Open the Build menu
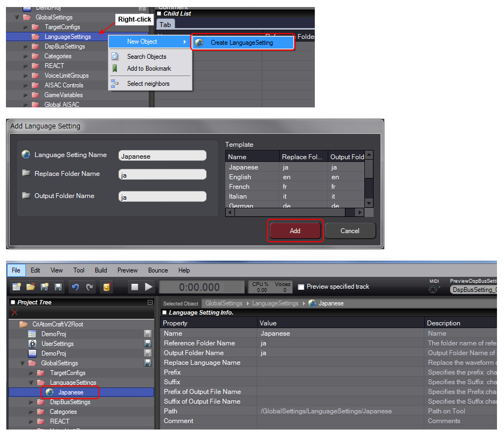504x436 pixels. coord(101,270)
